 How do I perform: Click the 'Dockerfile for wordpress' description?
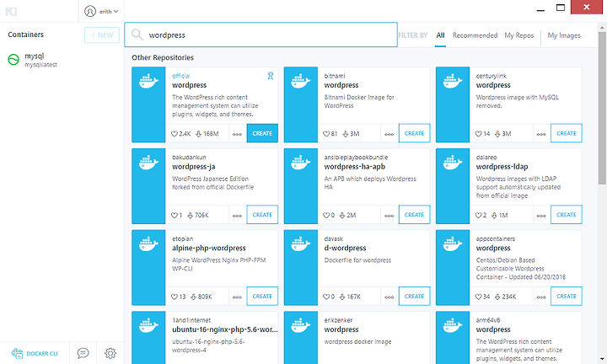point(357,260)
